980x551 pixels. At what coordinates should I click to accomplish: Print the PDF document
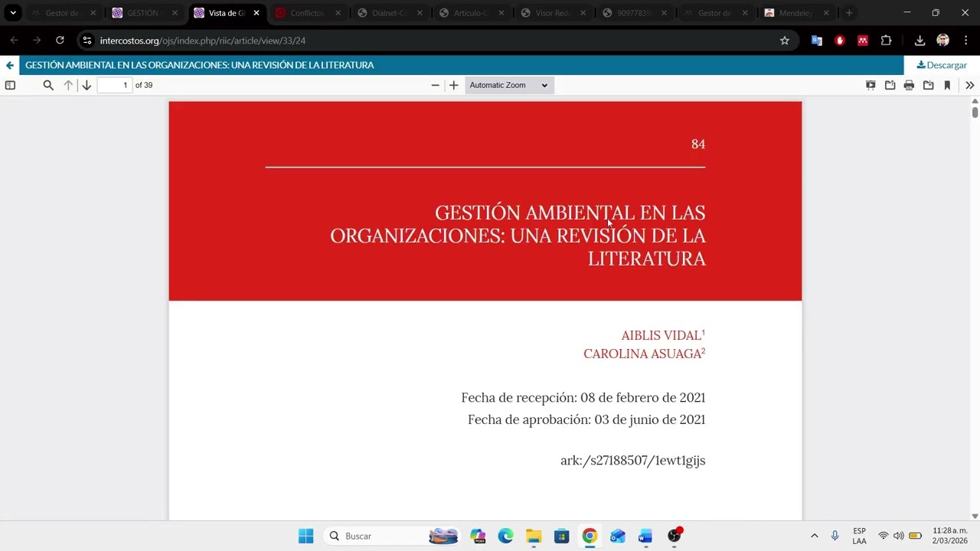click(909, 85)
